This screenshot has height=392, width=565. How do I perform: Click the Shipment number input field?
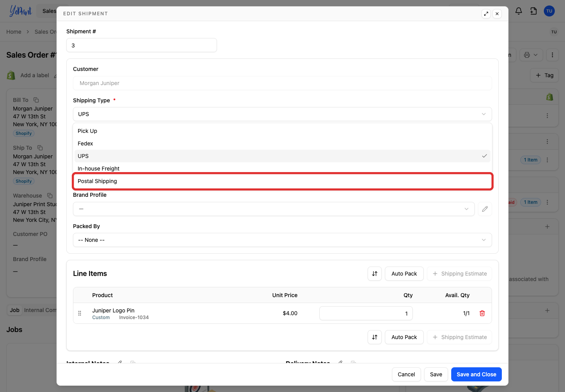(142, 45)
